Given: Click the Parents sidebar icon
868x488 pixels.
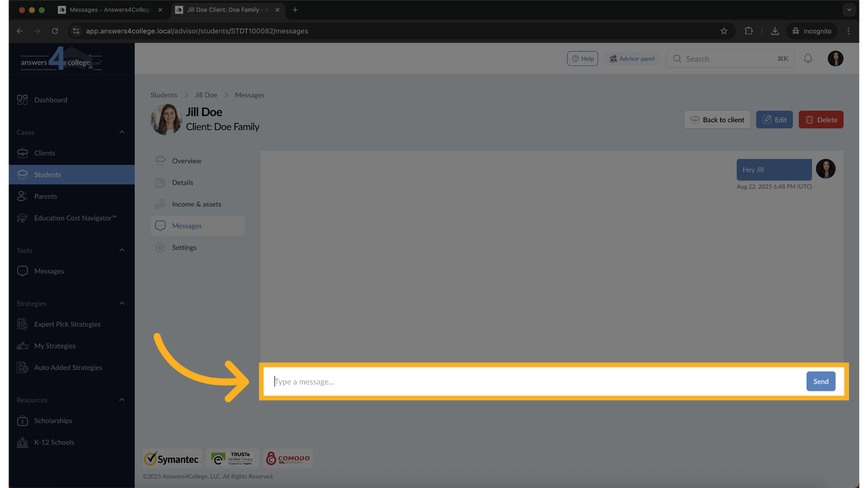Looking at the screenshot, I should point(22,196).
